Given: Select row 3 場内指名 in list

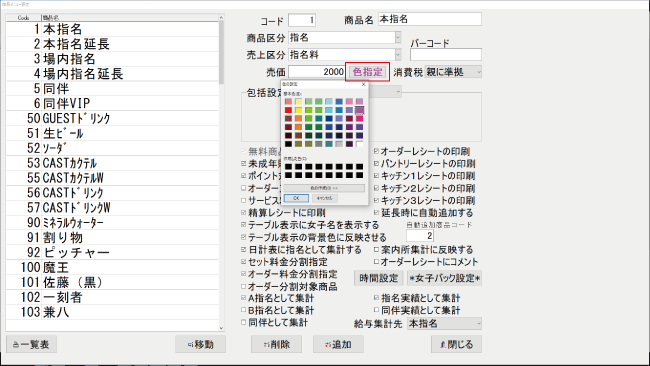Looking at the screenshot, I should point(112,59).
